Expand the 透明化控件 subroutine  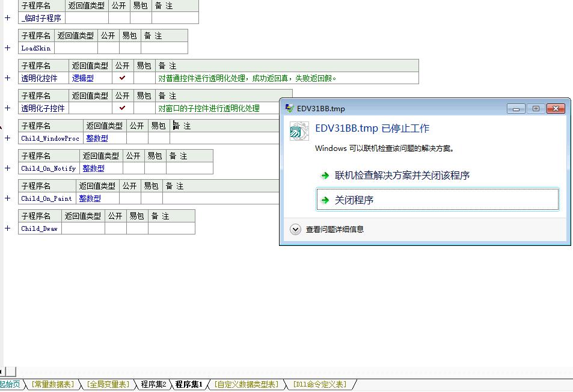(x=7, y=78)
